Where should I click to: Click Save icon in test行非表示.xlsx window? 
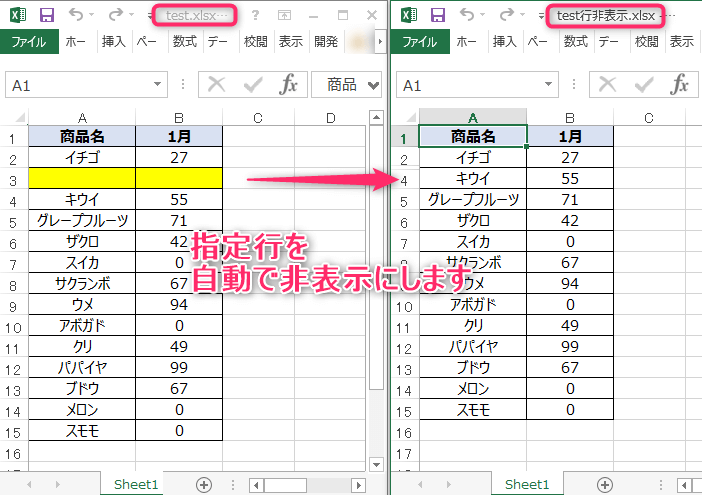(436, 15)
